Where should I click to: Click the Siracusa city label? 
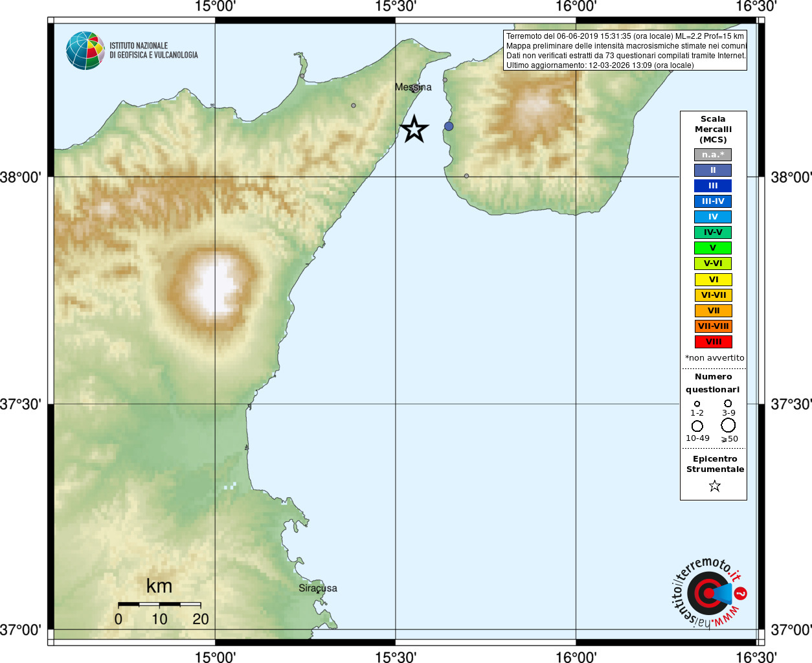318,588
